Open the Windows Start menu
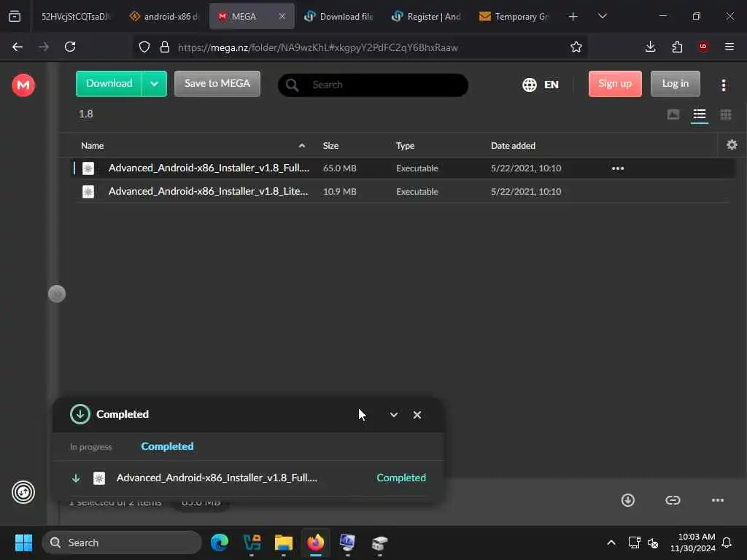747x560 pixels. tap(23, 542)
